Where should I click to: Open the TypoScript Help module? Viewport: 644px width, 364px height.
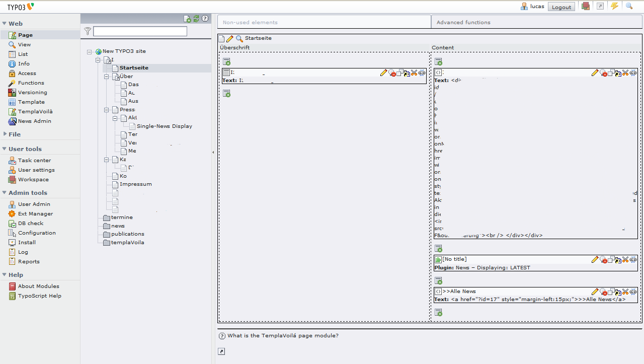(40, 296)
